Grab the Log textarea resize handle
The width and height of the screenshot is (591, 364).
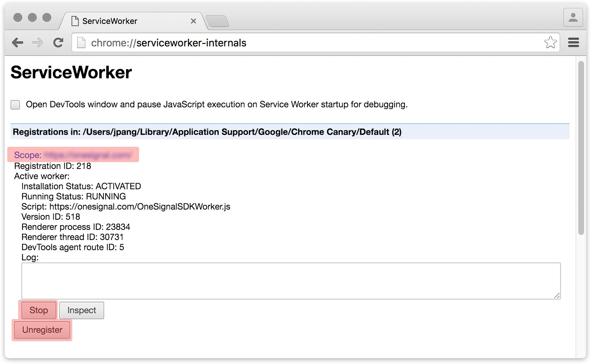[557, 295]
